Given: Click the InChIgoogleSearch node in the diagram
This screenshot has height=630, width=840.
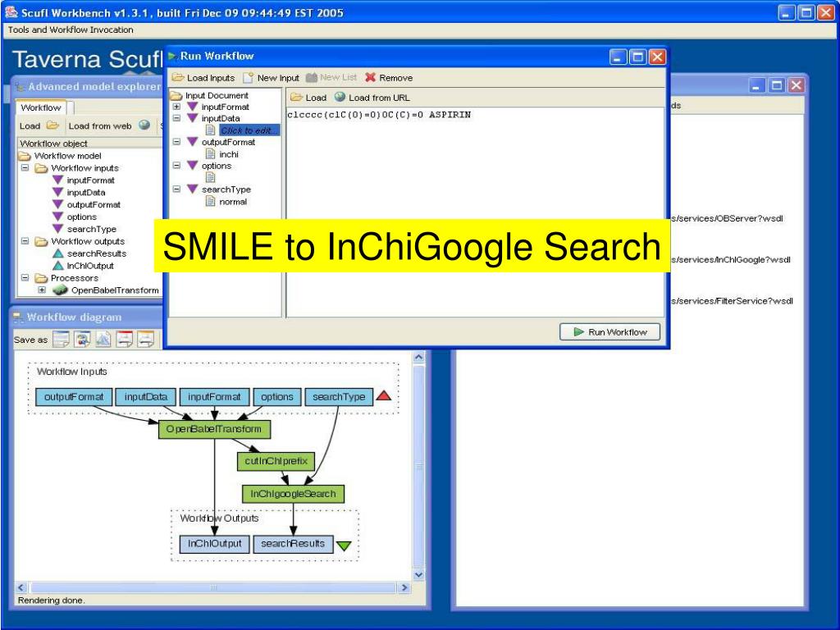Looking at the screenshot, I should click(x=293, y=494).
